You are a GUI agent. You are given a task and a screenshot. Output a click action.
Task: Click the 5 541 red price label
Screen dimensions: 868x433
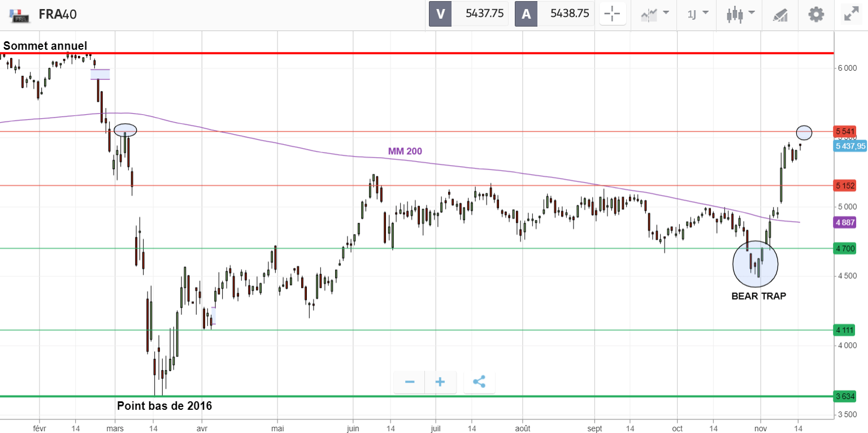pyautogui.click(x=845, y=131)
